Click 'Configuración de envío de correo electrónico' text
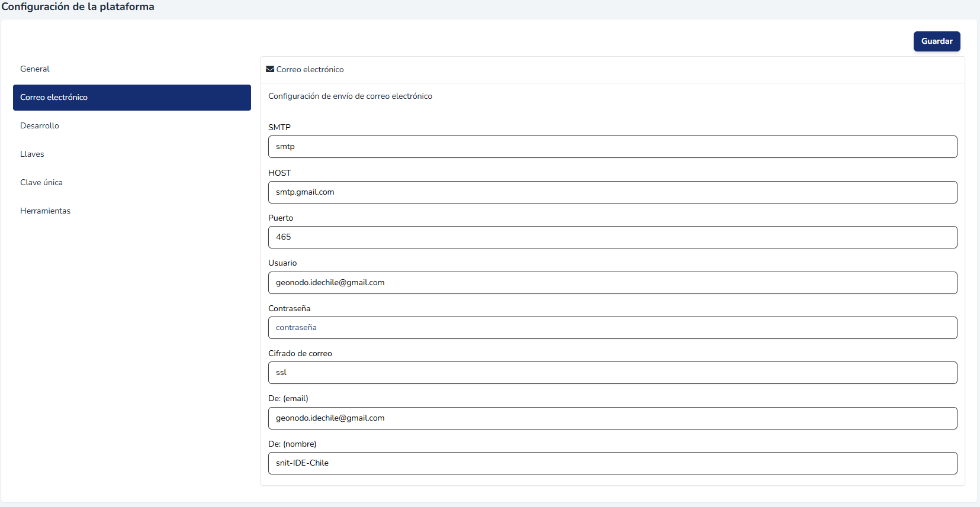The height and width of the screenshot is (507, 980). [x=350, y=96]
